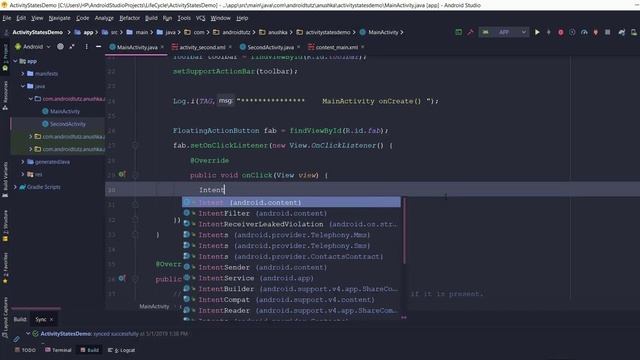Click the Make Project hammer icon
Screen dimensions: 640x360
click(470, 32)
